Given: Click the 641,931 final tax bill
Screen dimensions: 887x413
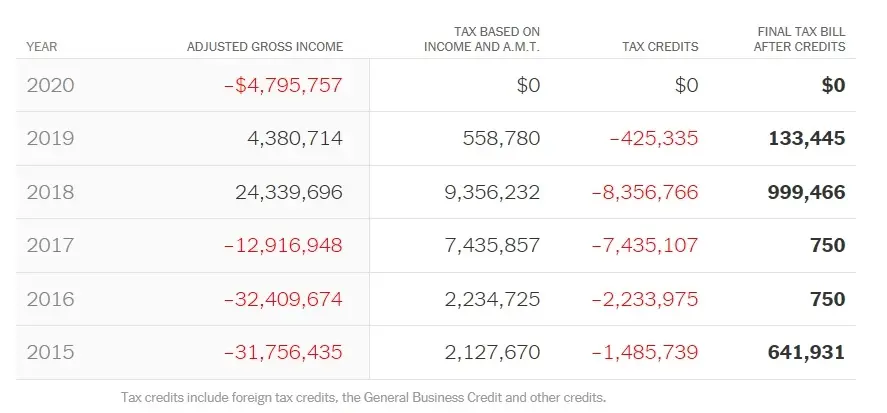Looking at the screenshot, I should pyautogui.click(x=807, y=352).
